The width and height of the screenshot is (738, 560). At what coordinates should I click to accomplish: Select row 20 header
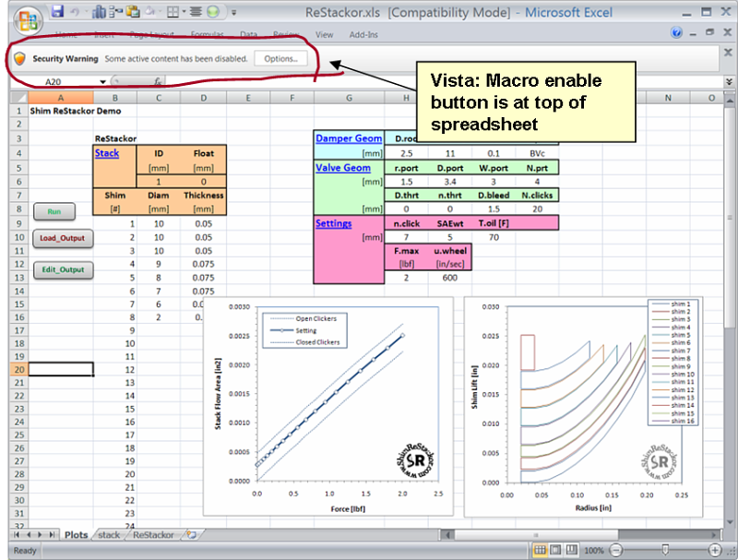click(x=18, y=369)
